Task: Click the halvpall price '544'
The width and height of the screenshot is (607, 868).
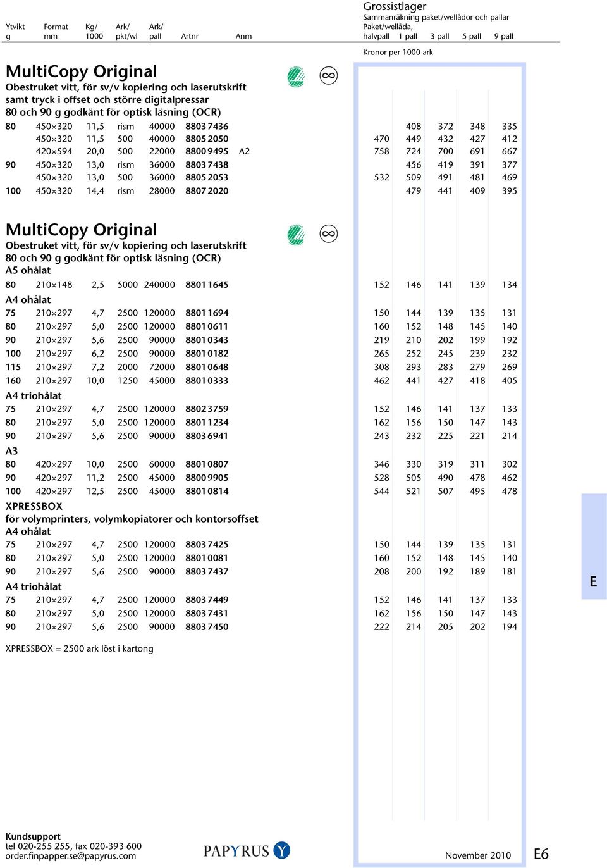Action: (x=382, y=492)
